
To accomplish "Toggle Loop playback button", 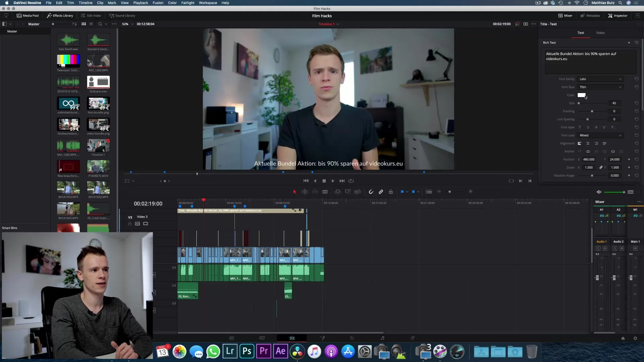I will (x=351, y=181).
